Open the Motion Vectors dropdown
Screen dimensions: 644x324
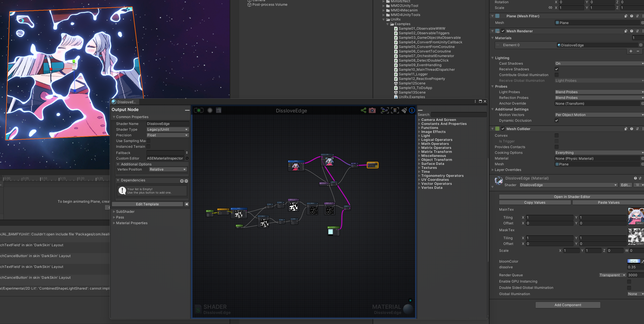point(599,115)
